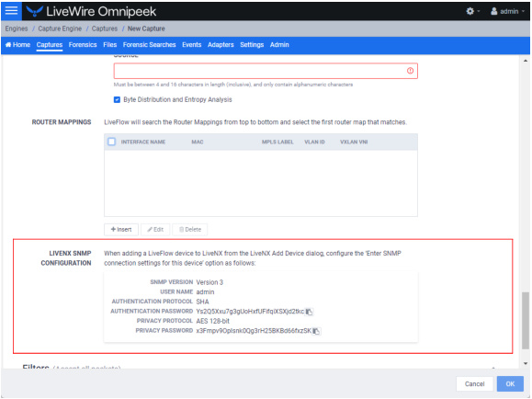Copy the authentication password to clipboard
532x399 pixels.
click(309, 312)
